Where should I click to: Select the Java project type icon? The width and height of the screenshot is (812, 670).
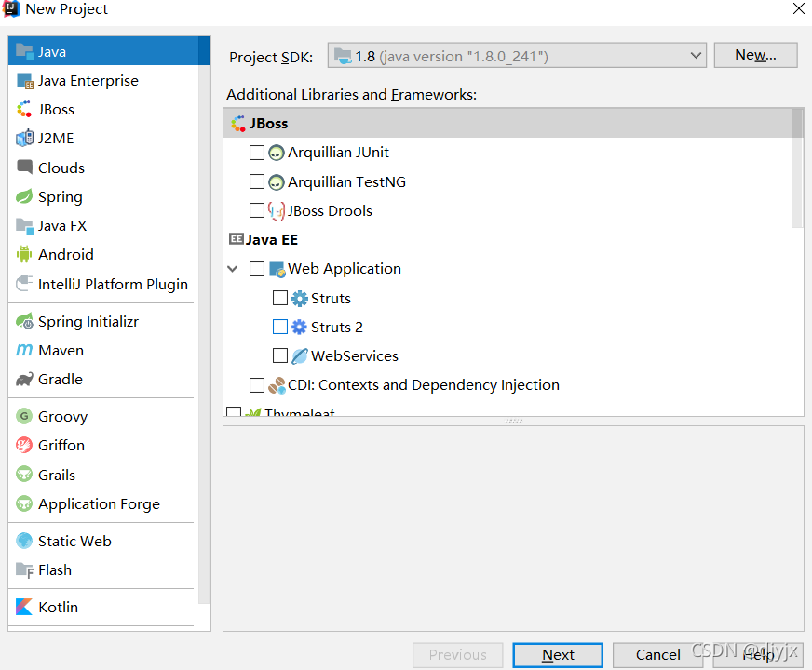pyautogui.click(x=24, y=51)
